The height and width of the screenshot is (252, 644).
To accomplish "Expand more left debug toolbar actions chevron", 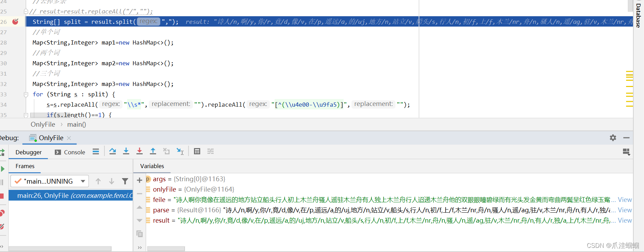I will click(2, 246).
